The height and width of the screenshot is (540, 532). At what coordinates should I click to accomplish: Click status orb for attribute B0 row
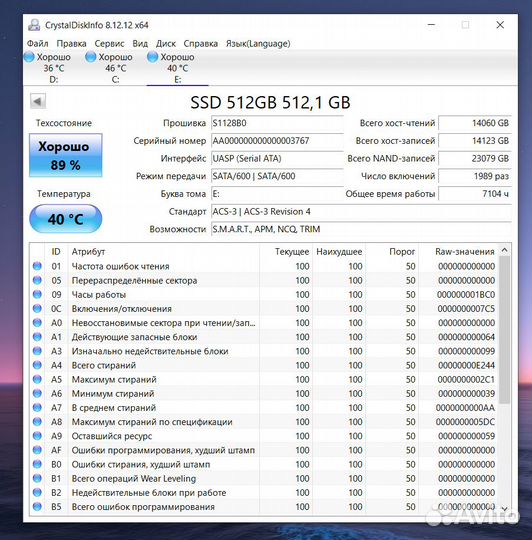tap(37, 464)
